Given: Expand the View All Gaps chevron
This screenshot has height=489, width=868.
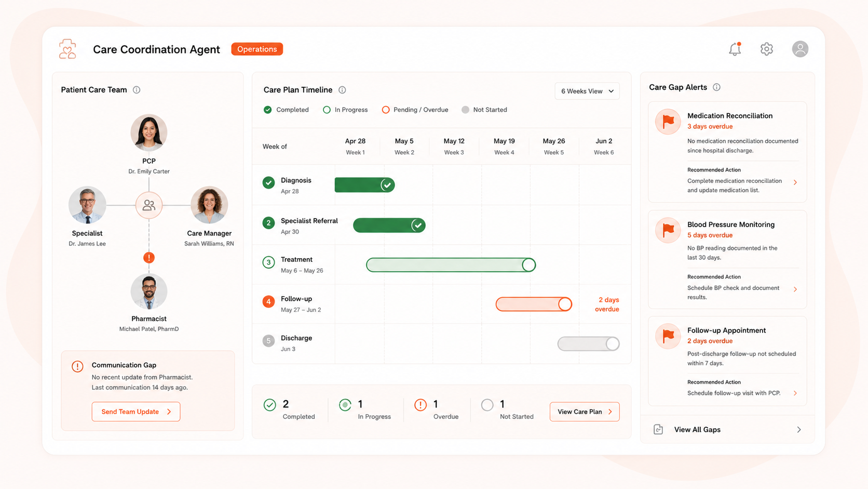Looking at the screenshot, I should point(799,430).
